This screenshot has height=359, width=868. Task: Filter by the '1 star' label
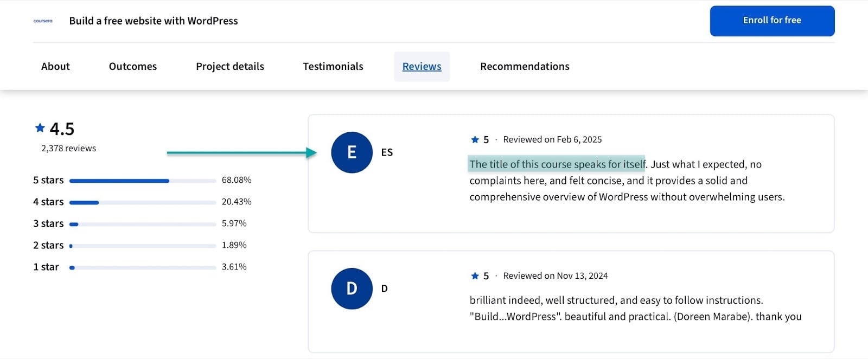tap(46, 267)
